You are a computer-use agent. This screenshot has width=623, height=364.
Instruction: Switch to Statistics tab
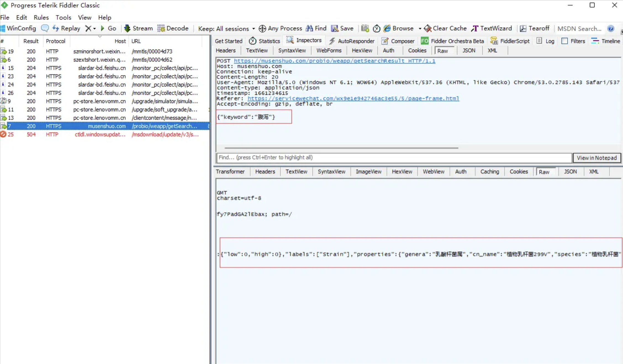click(264, 41)
